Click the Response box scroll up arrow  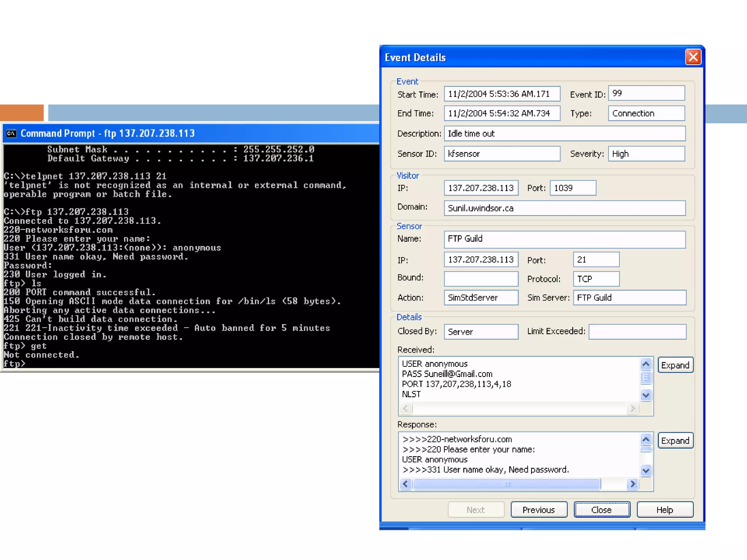[x=646, y=439]
